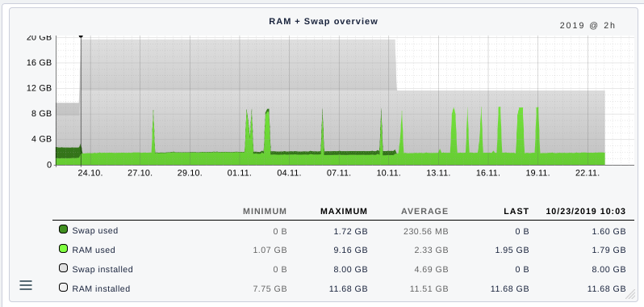
Task: Click the 24.10. date axis label
Action: 90,173
